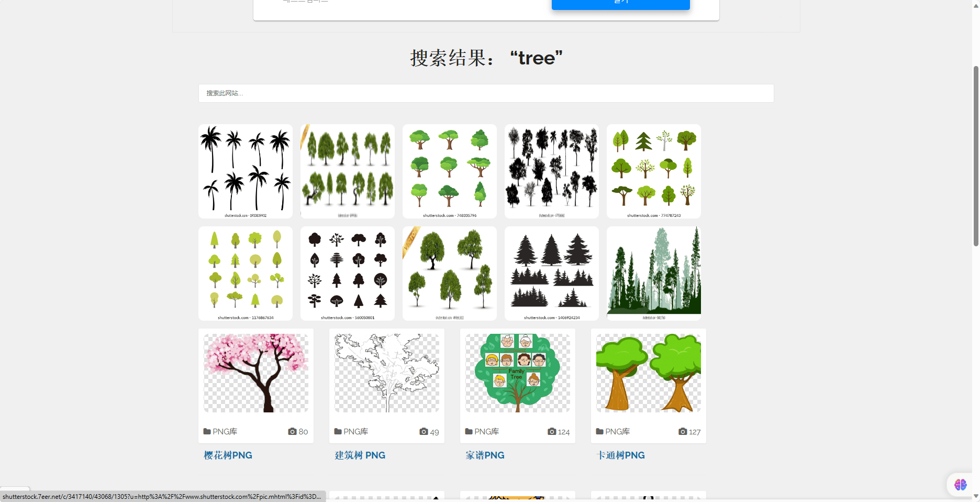Click the camera icon beside count 127
The height and width of the screenshot is (502, 980).
point(683,432)
